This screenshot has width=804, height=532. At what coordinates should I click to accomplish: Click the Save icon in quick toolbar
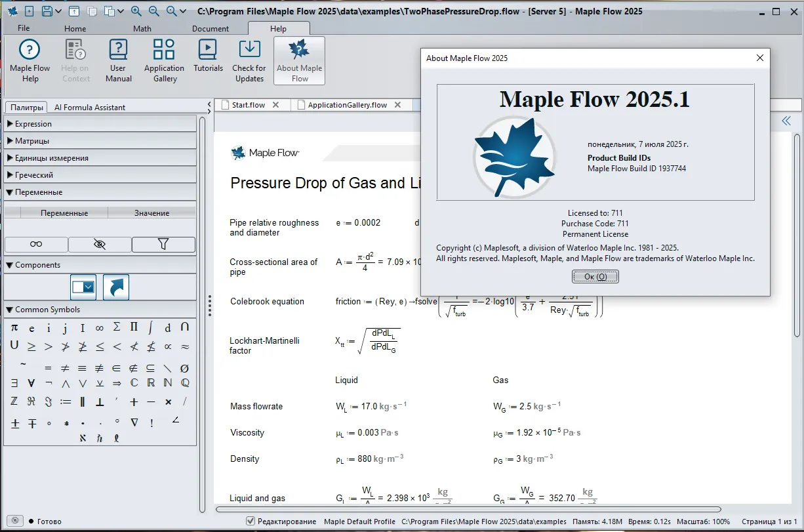47,11
